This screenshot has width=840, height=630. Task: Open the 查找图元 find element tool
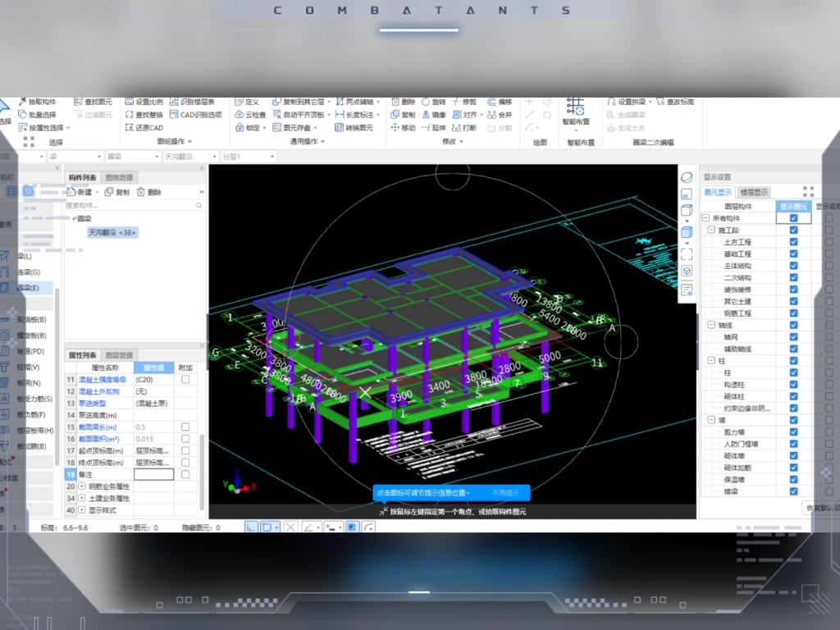(x=94, y=102)
